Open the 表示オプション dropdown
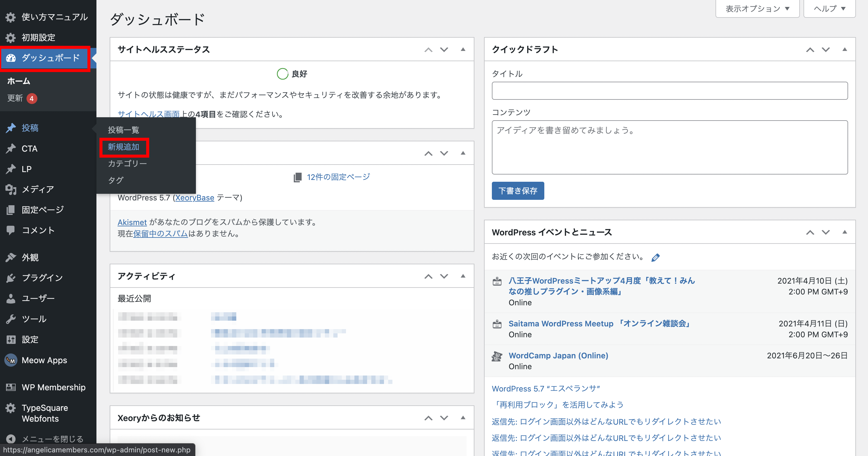868x456 pixels. coord(757,8)
